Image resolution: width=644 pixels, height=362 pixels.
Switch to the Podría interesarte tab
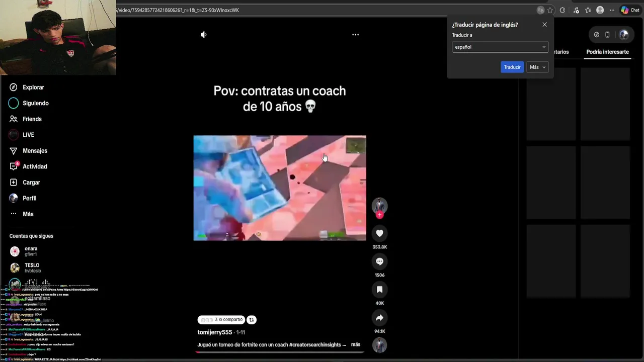607,52
